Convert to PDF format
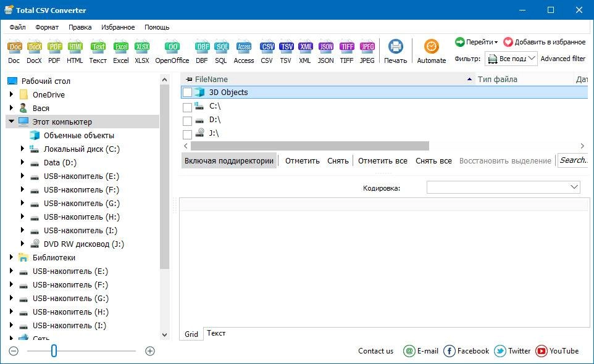 coord(54,52)
